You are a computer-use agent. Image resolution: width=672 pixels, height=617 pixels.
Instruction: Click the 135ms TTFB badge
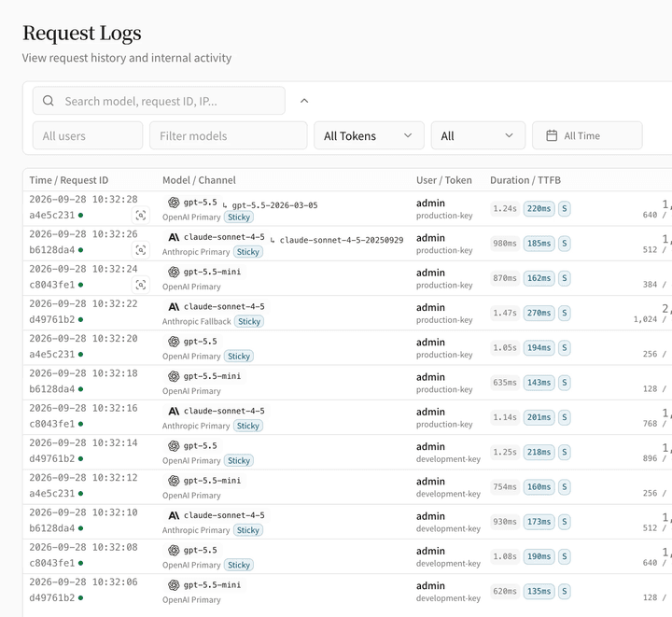coord(539,591)
